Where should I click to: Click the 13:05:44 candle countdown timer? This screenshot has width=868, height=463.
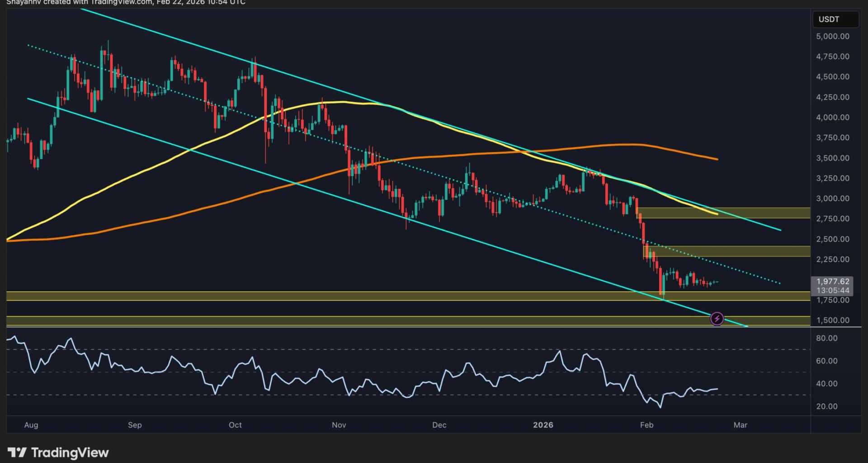click(832, 290)
